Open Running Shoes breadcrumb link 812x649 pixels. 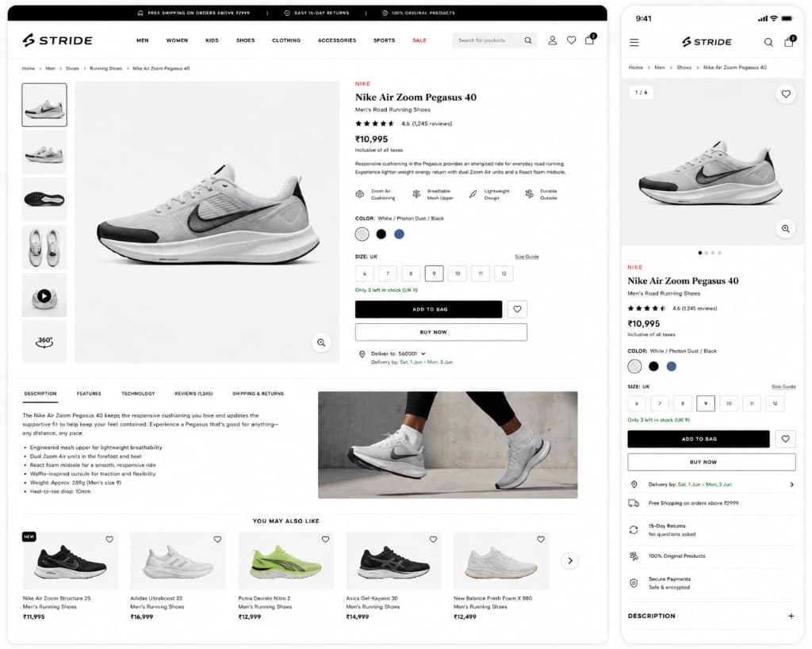coord(105,68)
